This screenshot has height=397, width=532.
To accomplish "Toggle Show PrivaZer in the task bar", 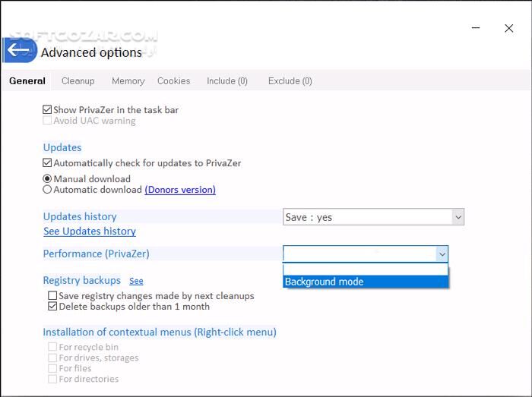I will pos(48,110).
